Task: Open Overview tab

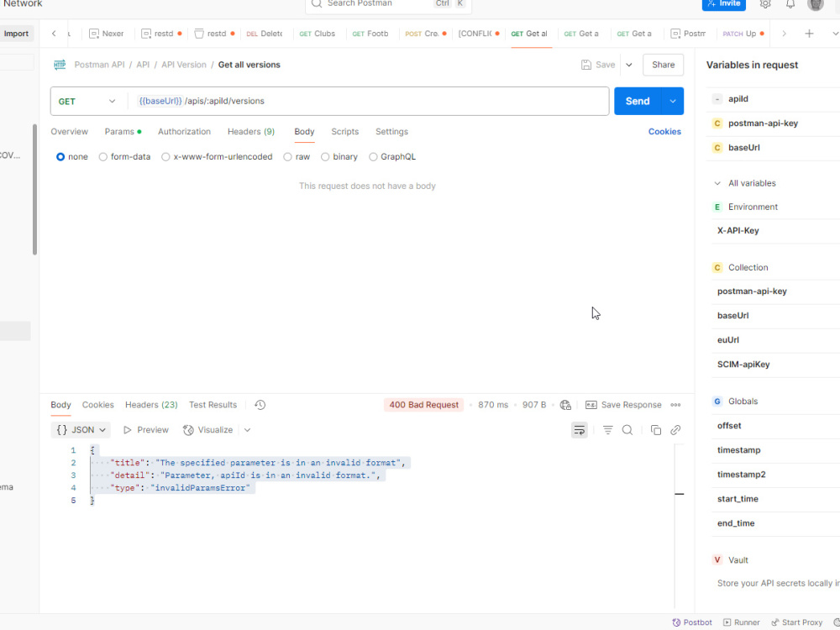Action: coord(69,132)
